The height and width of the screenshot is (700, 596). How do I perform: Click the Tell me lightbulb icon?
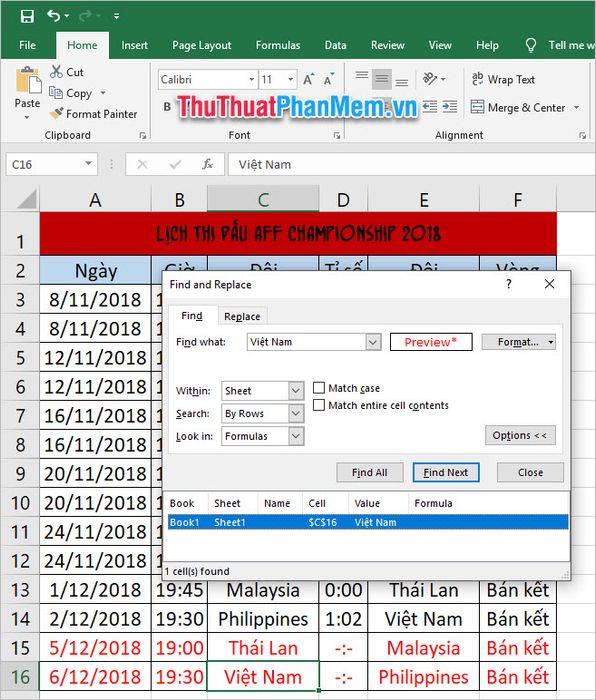pos(530,45)
